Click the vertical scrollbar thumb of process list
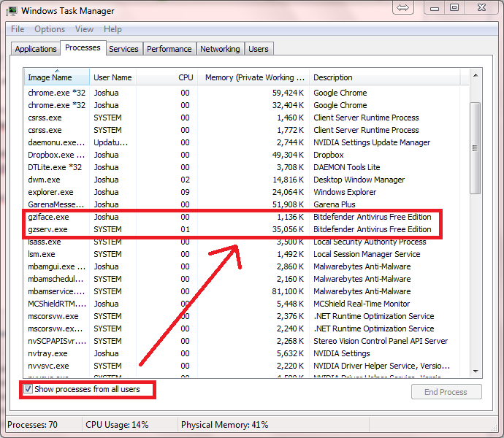The width and height of the screenshot is (504, 438). (475, 148)
